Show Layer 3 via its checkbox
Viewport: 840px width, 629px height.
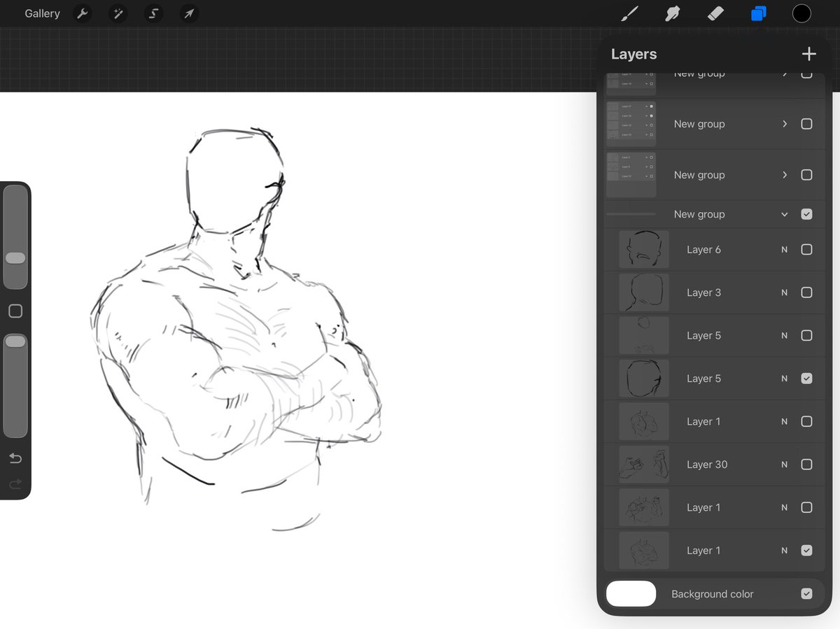(x=806, y=292)
